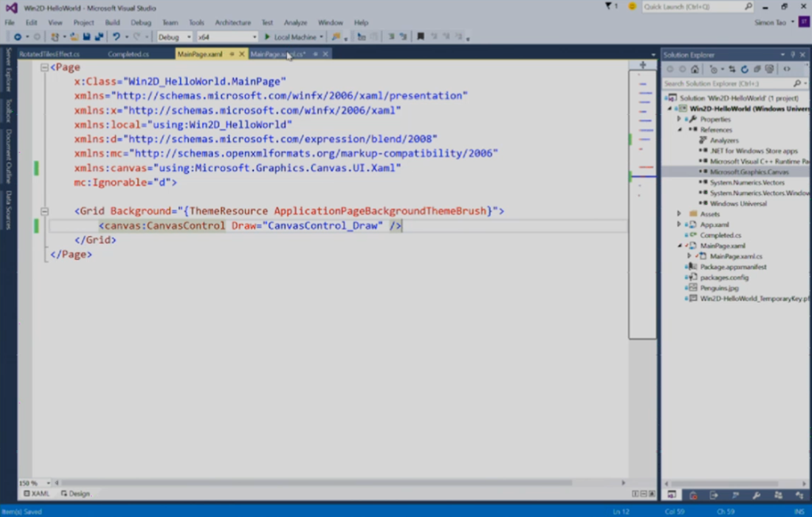Image resolution: width=812 pixels, height=517 pixels.
Task: Open the x64 platform dropdown
Action: pyautogui.click(x=227, y=36)
